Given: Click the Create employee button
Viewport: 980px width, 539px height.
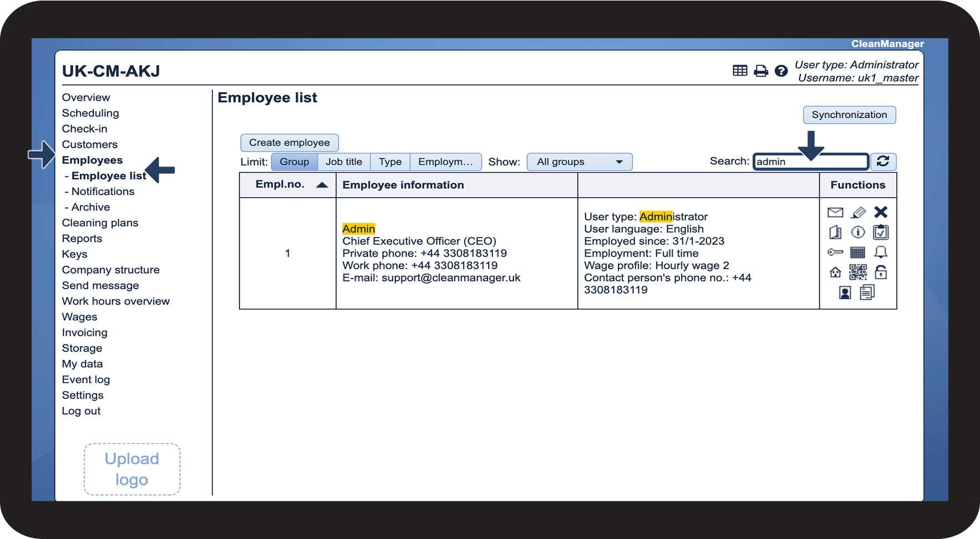Looking at the screenshot, I should click(x=290, y=143).
